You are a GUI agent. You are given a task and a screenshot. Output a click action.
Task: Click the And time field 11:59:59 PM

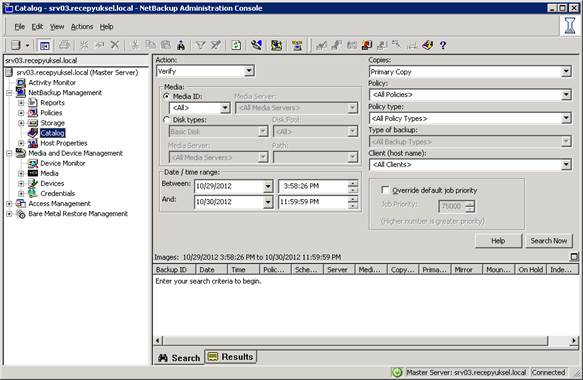pyautogui.click(x=318, y=202)
